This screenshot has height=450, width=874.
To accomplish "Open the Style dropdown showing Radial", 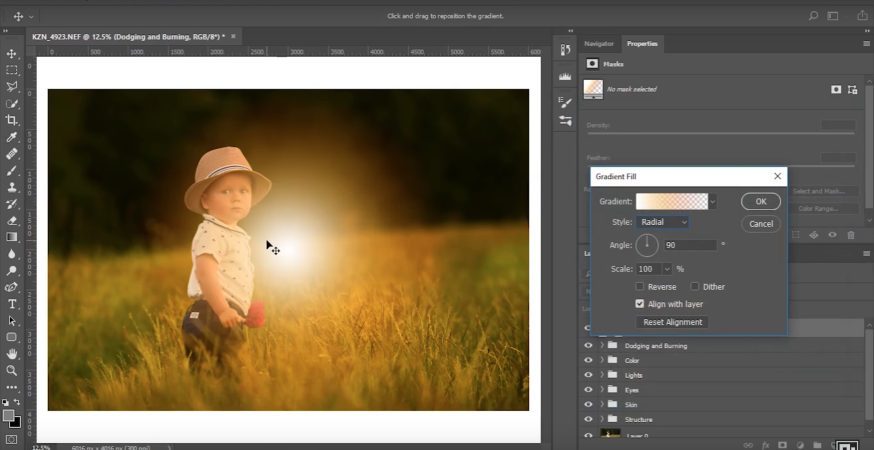I will pyautogui.click(x=662, y=222).
